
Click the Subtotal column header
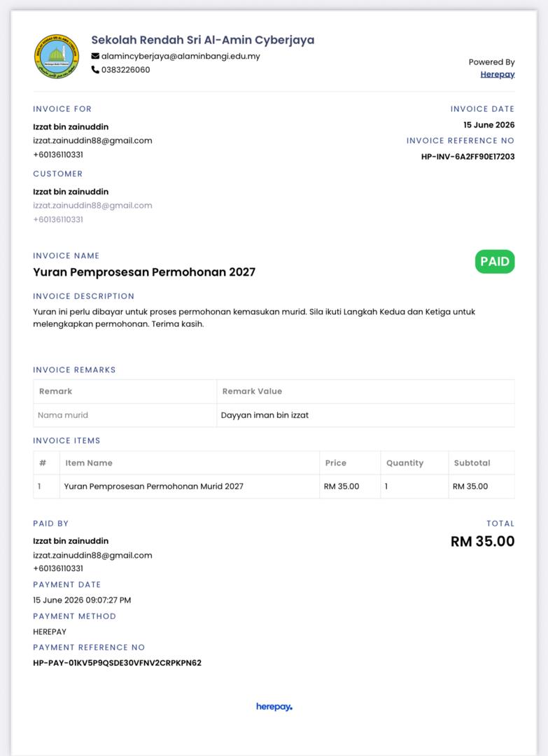(x=472, y=463)
